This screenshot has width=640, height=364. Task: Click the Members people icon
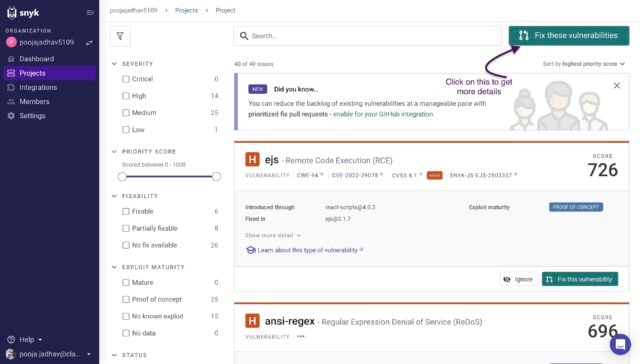(11, 102)
